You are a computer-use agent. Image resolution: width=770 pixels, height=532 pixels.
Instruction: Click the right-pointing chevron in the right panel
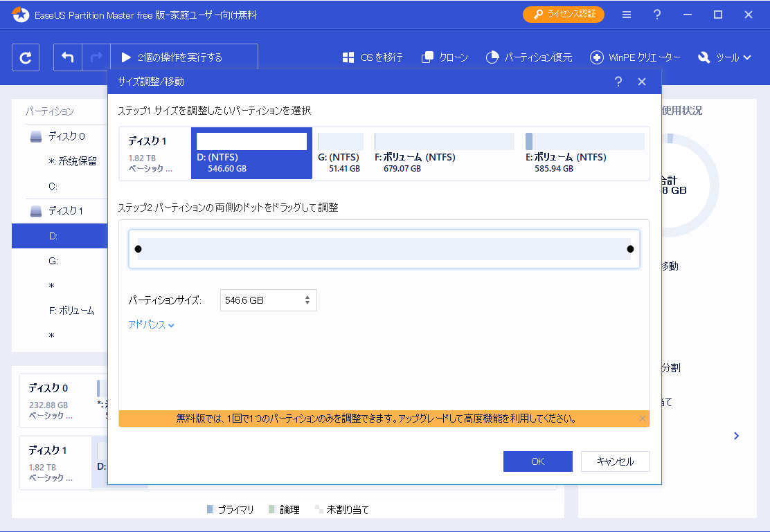pyautogui.click(x=736, y=436)
